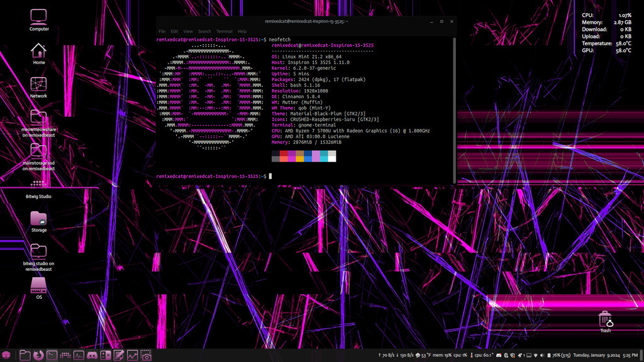Open the Terminal menu in menu bar

(224, 31)
